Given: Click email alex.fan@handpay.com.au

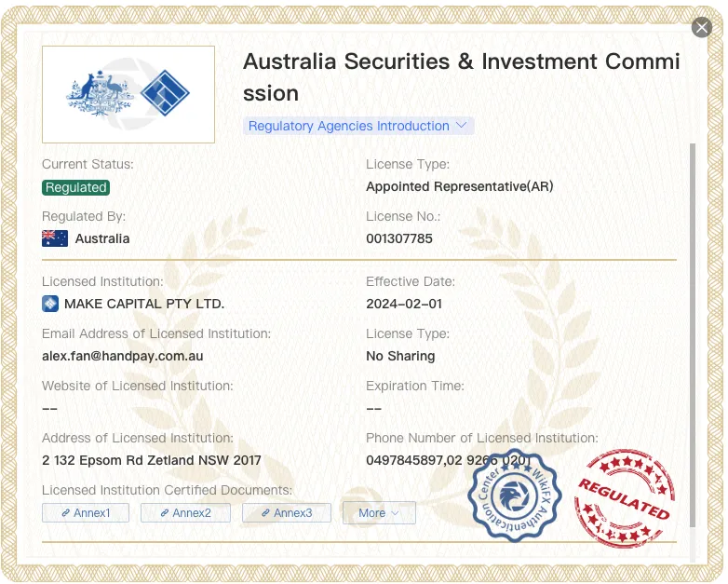Looking at the screenshot, I should point(123,357).
